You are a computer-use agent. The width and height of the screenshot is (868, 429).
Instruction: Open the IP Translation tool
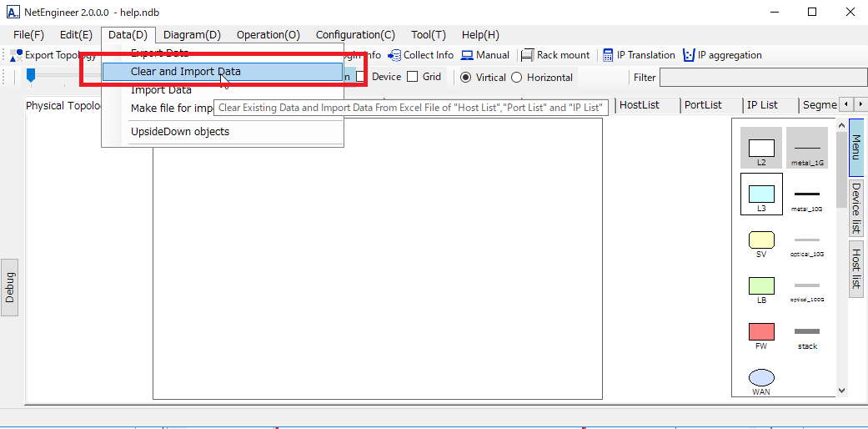[x=639, y=55]
